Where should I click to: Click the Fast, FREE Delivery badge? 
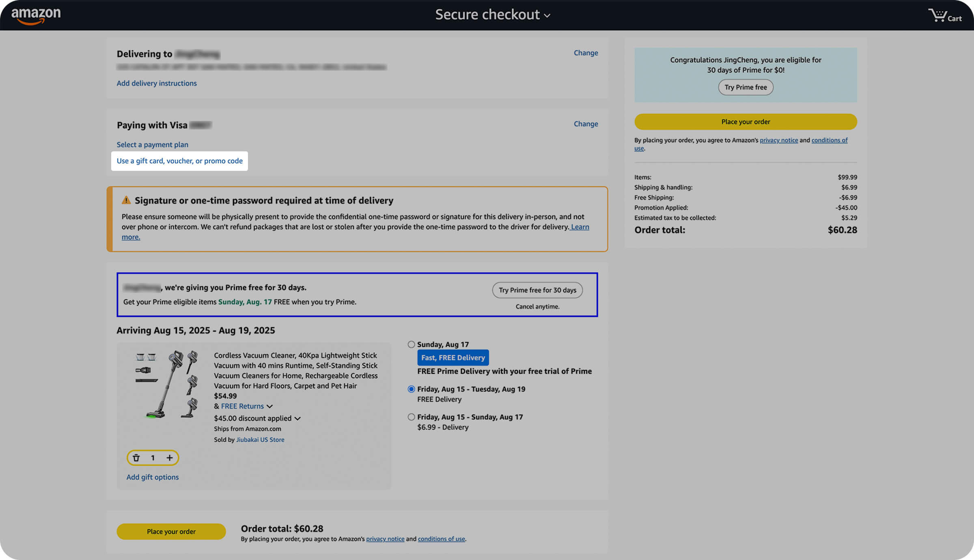[x=453, y=358]
